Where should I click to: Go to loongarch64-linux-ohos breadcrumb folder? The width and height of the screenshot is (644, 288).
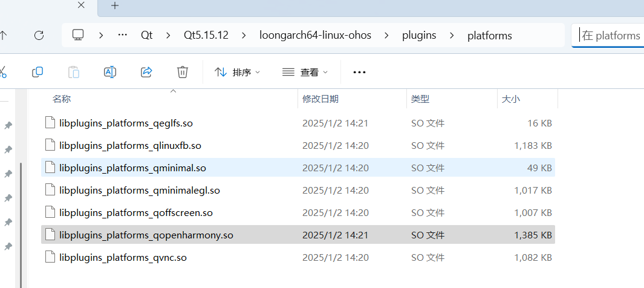pyautogui.click(x=314, y=35)
